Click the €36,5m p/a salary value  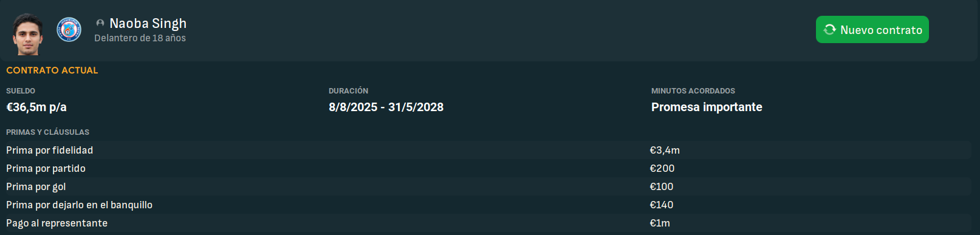(36, 107)
